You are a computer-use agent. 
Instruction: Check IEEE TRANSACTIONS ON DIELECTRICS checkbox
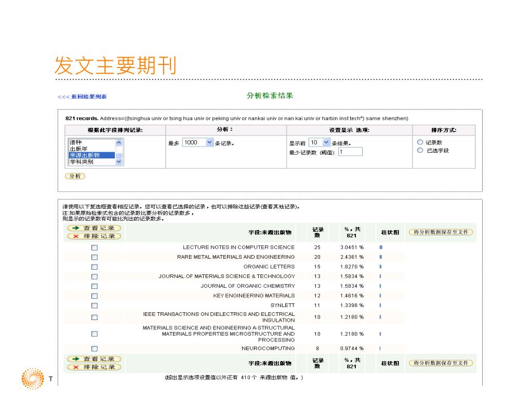pyautogui.click(x=95, y=317)
